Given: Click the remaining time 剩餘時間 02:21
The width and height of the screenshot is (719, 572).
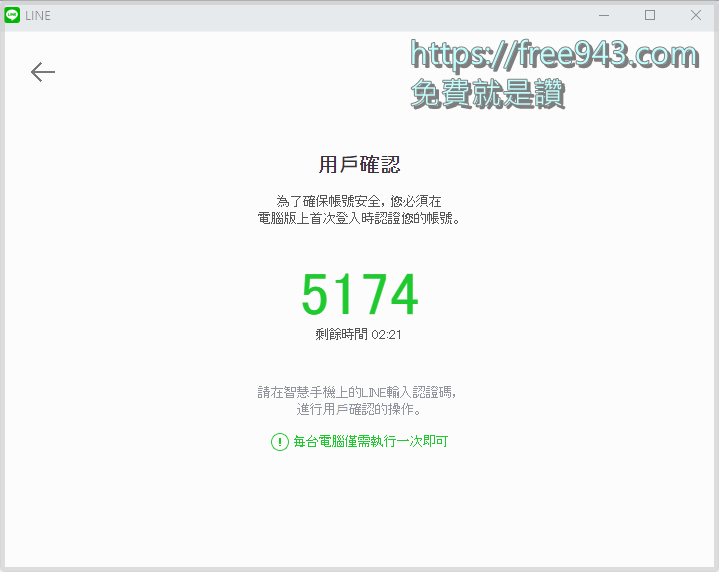Looking at the screenshot, I should (x=359, y=334).
